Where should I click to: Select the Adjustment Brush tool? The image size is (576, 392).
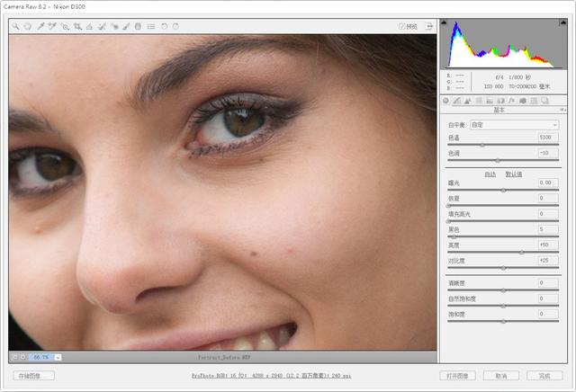126,26
